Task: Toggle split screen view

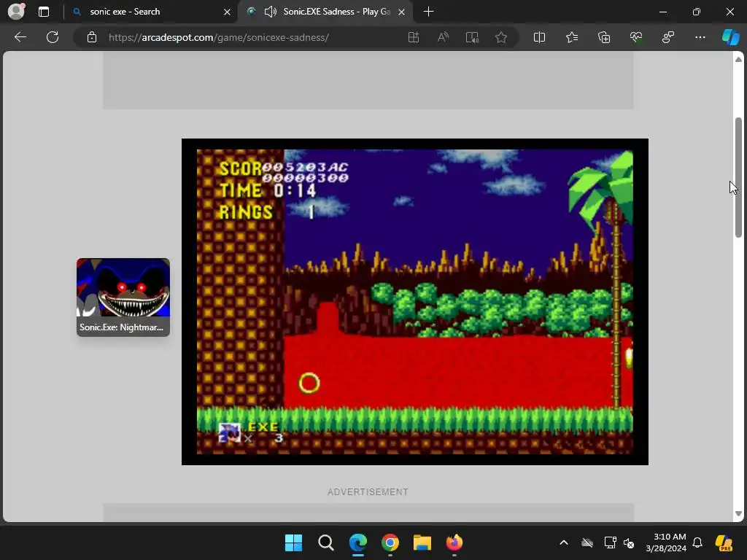Action: pyautogui.click(x=539, y=37)
